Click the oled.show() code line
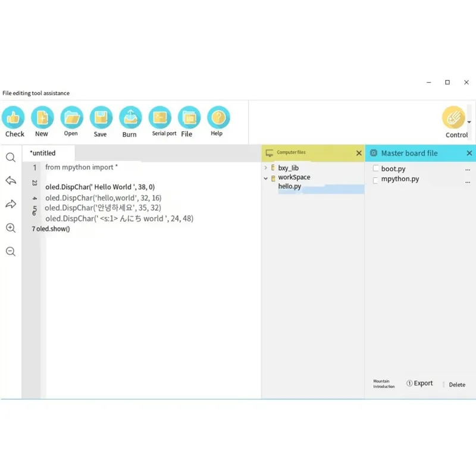476x476 pixels. pos(53,229)
